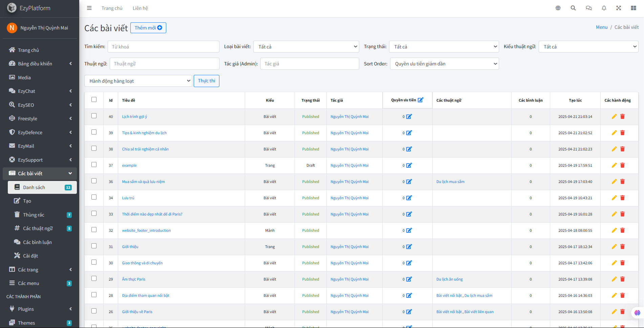The width and height of the screenshot is (644, 328).
Task: Delete 'Mua sắm và quà lưu niệm' post trash icon
Action: coord(622,182)
